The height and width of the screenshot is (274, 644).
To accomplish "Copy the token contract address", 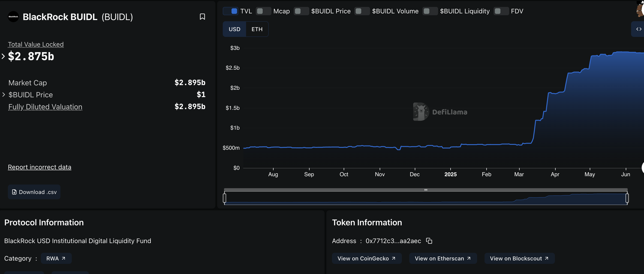I will click(429, 241).
